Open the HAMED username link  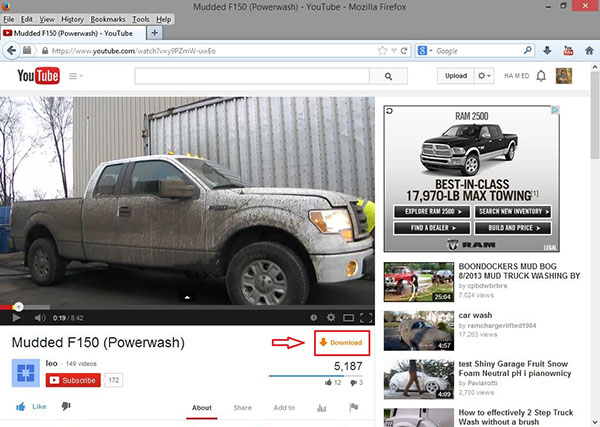(x=516, y=76)
